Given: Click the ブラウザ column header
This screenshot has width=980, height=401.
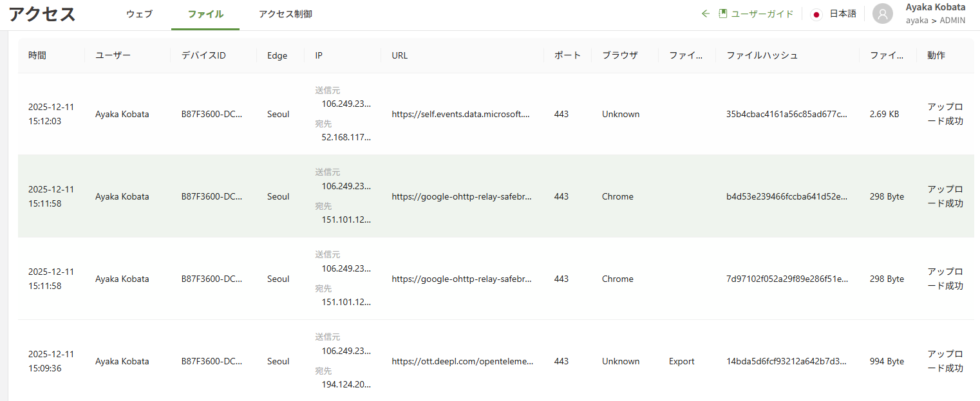Looking at the screenshot, I should [619, 55].
